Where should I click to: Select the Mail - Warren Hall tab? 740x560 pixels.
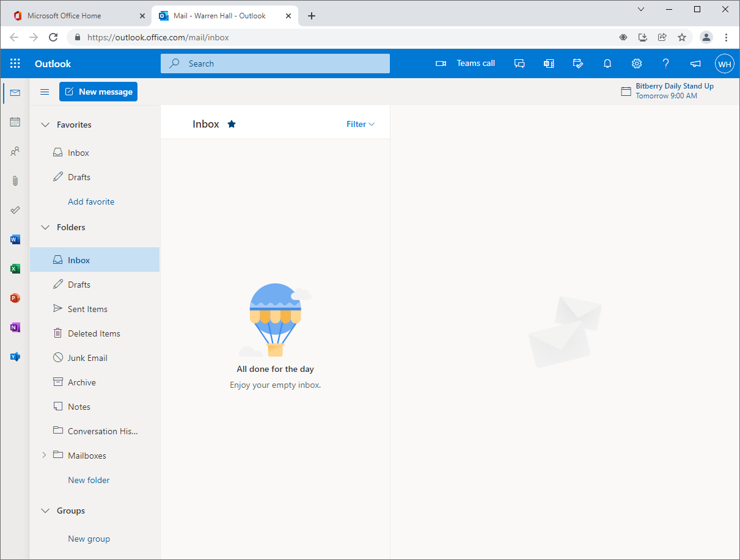pos(224,16)
